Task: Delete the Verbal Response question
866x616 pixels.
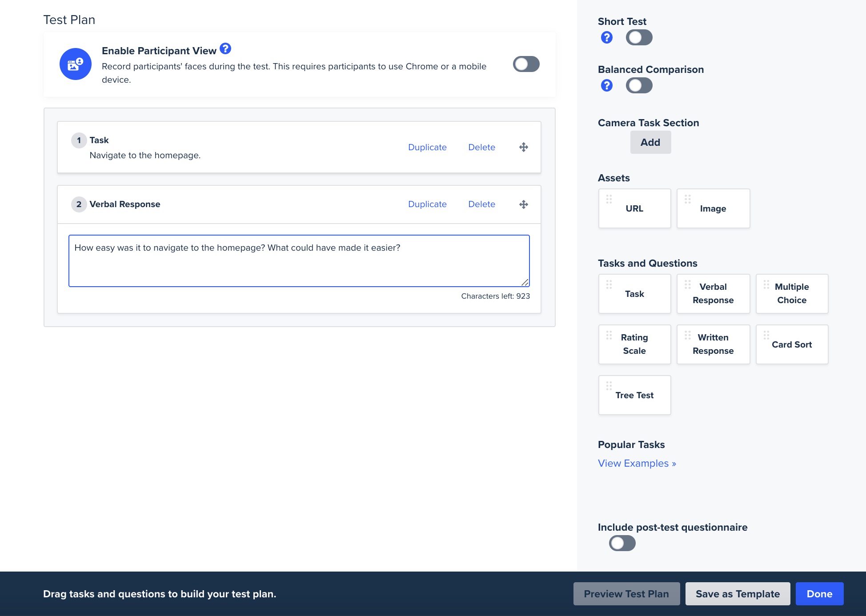Action: [481, 204]
